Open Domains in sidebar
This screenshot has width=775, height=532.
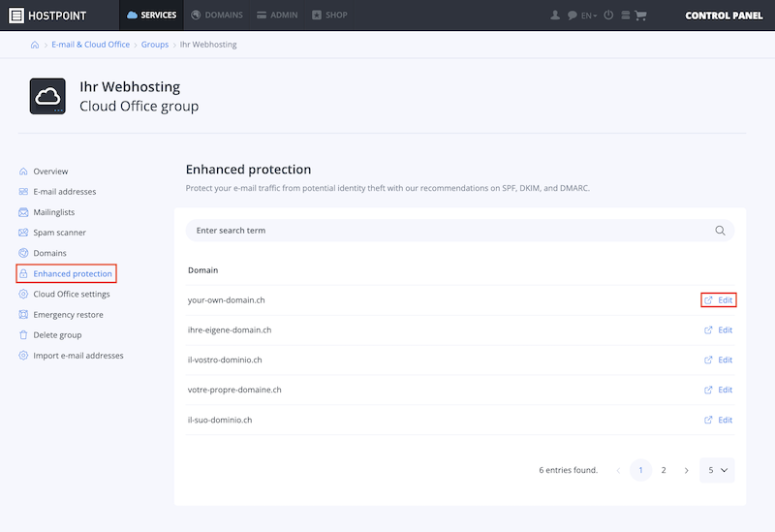click(49, 253)
